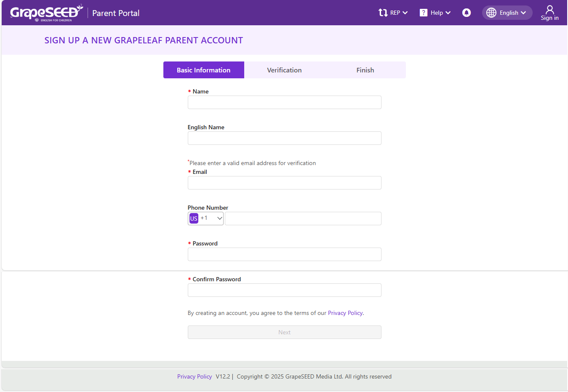Click the V12.2 version text
Image resolution: width=568 pixels, height=392 pixels.
click(x=223, y=376)
